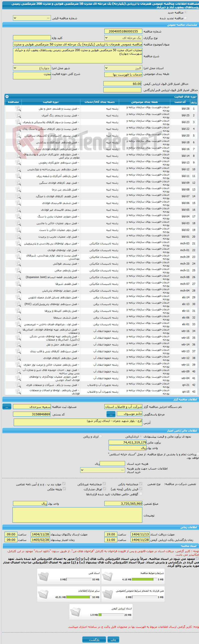Viewport: 199px width, 644px height.
Task: Open view icon for row elc-11
Action: coord(18,311)
